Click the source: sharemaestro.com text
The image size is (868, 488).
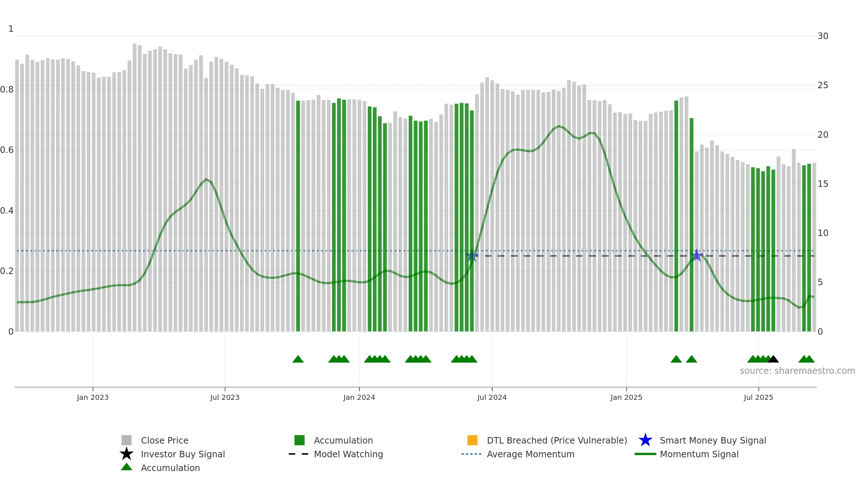pos(797,371)
